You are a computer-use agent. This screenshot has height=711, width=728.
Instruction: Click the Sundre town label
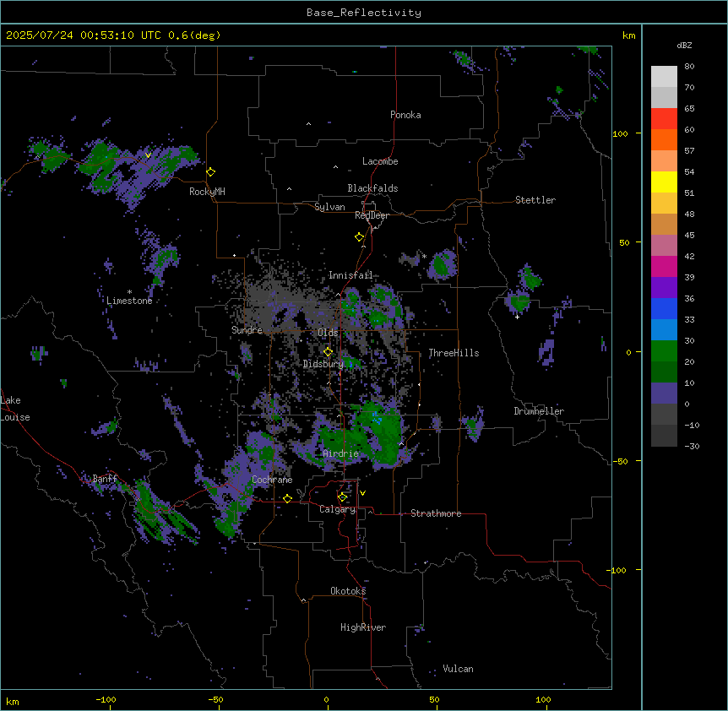247,330
